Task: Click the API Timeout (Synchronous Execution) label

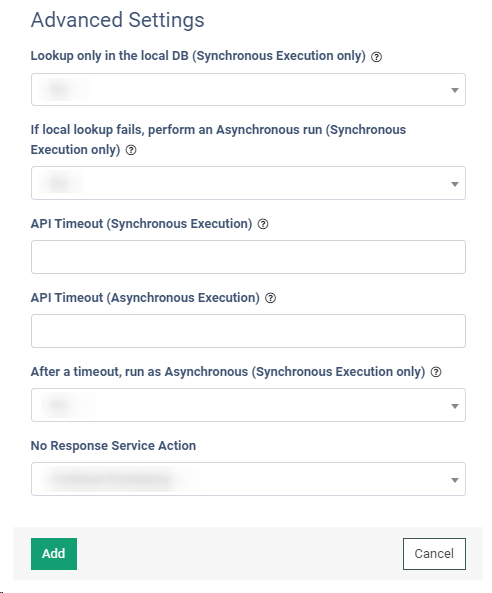Action: click(x=141, y=224)
